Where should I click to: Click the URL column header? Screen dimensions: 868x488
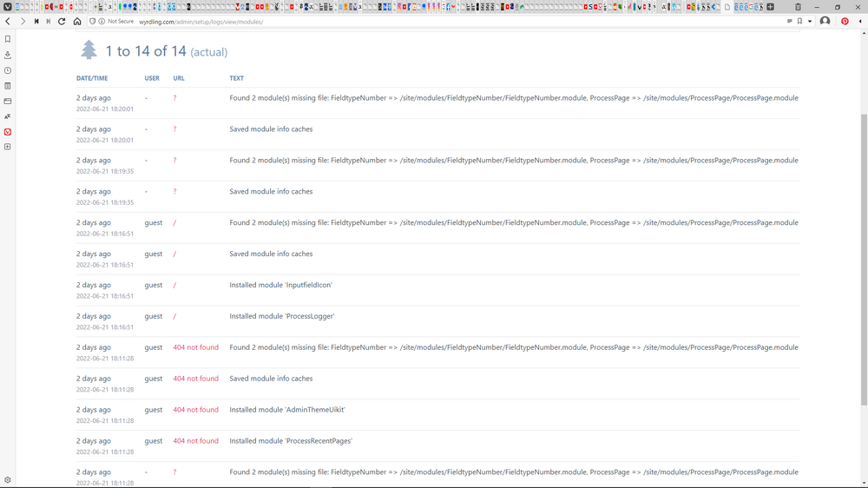(x=179, y=78)
